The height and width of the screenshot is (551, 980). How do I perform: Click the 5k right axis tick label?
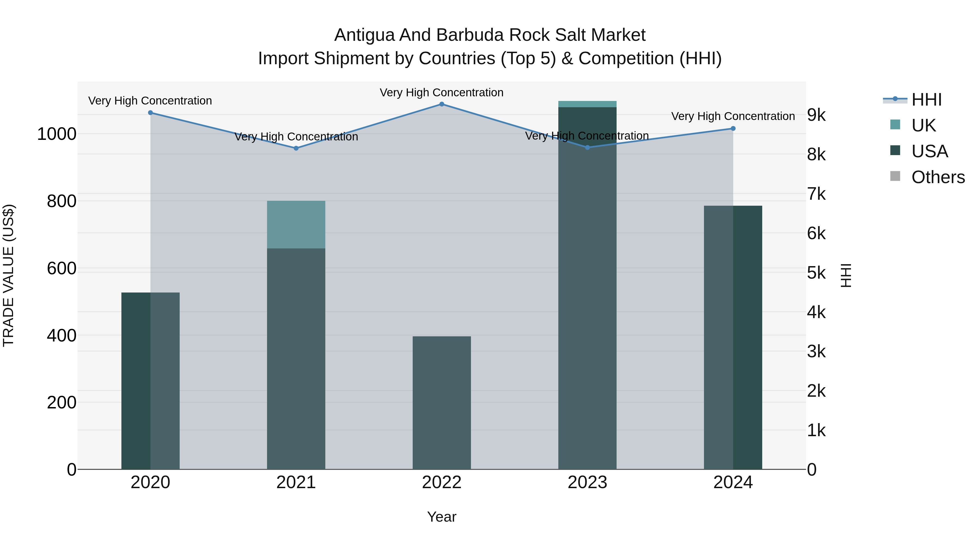coord(816,273)
